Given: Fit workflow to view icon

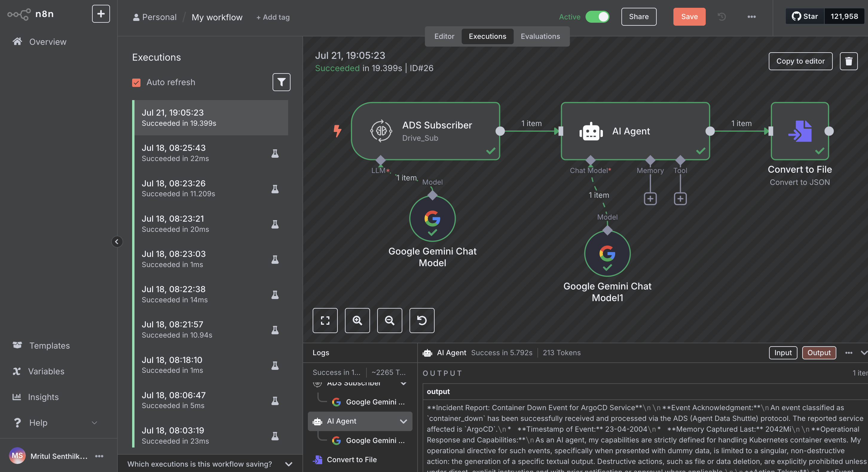Looking at the screenshot, I should tap(325, 320).
